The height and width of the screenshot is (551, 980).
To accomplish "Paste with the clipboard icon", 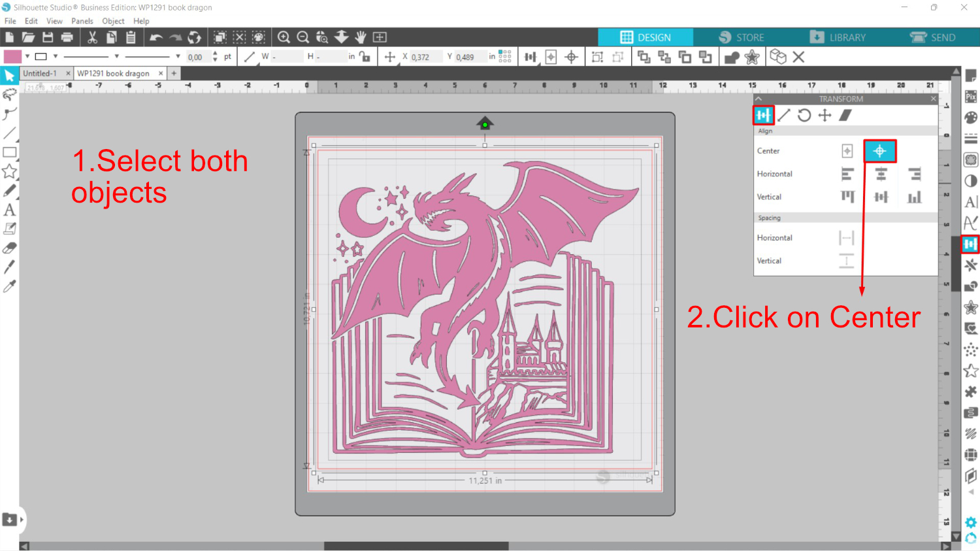I will [x=131, y=37].
